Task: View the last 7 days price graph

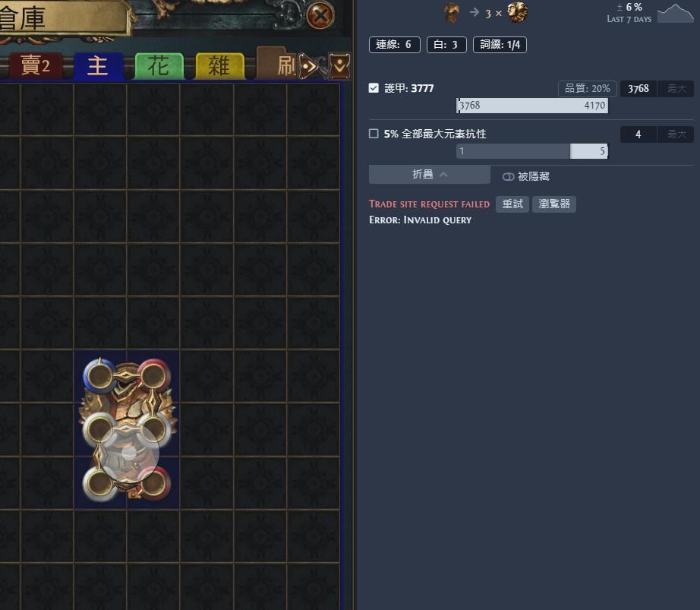Action: click(x=675, y=13)
